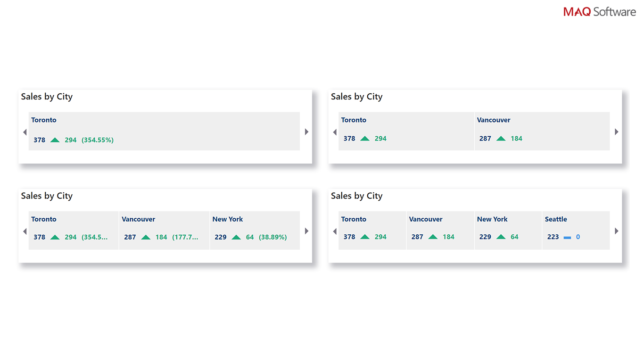Click Vancouver's green triangle in the two-city card
644x362 pixels.
(x=501, y=139)
